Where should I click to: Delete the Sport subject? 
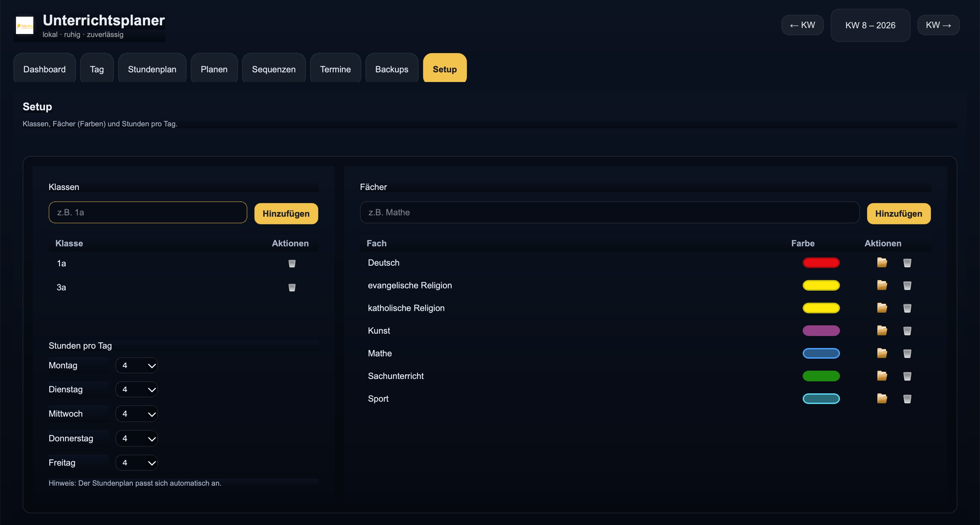point(907,399)
